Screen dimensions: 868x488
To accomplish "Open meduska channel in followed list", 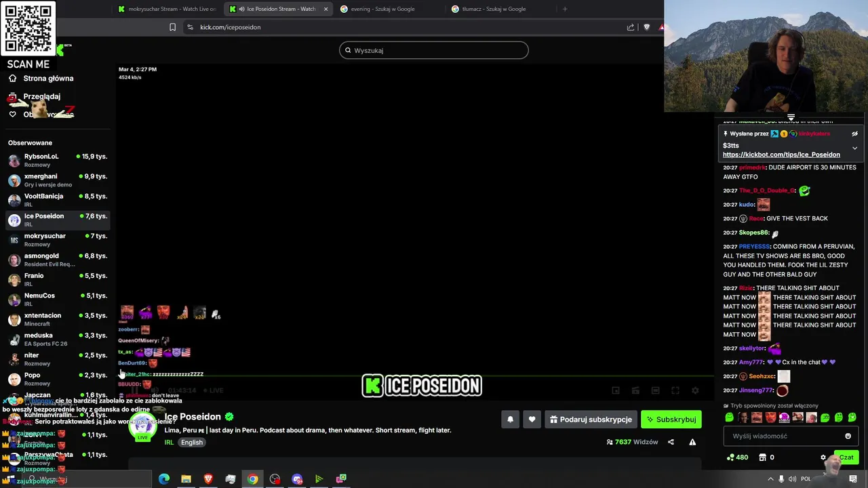I will 58,339.
